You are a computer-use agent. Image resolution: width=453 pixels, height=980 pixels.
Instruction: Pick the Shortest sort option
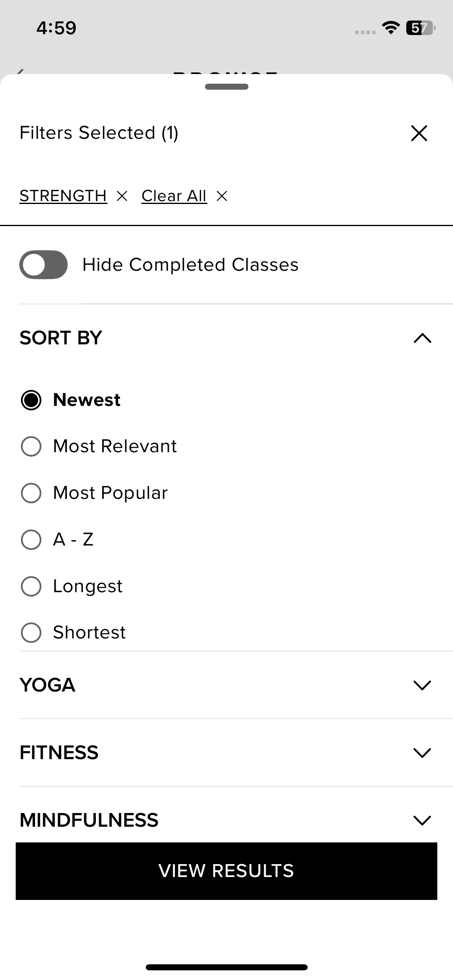[31, 632]
